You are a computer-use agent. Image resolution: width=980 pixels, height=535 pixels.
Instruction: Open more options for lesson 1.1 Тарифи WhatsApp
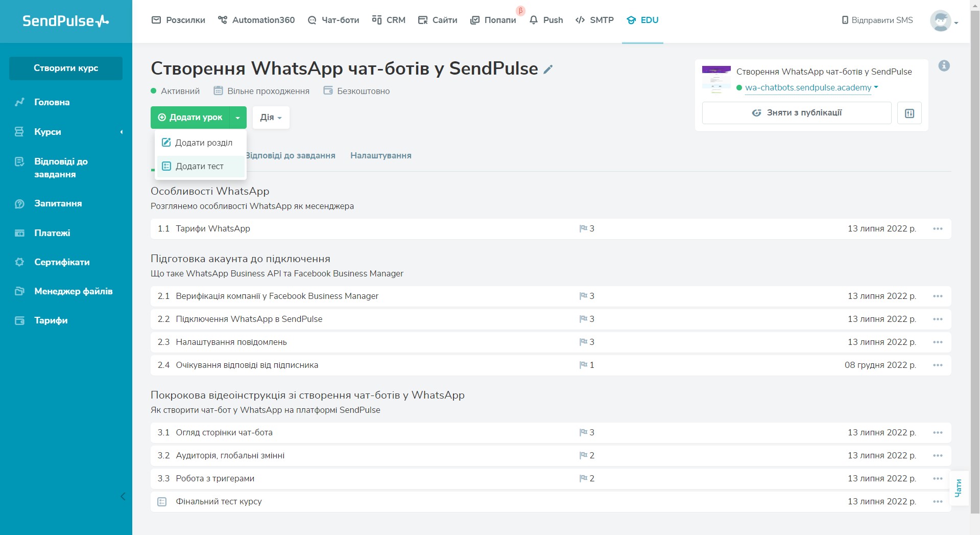pyautogui.click(x=938, y=228)
